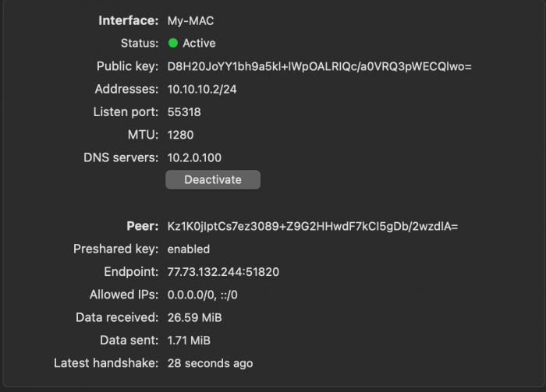Image resolution: width=546 pixels, height=392 pixels.
Task: Select the DNS server 10.2.0.100
Action: (194, 157)
